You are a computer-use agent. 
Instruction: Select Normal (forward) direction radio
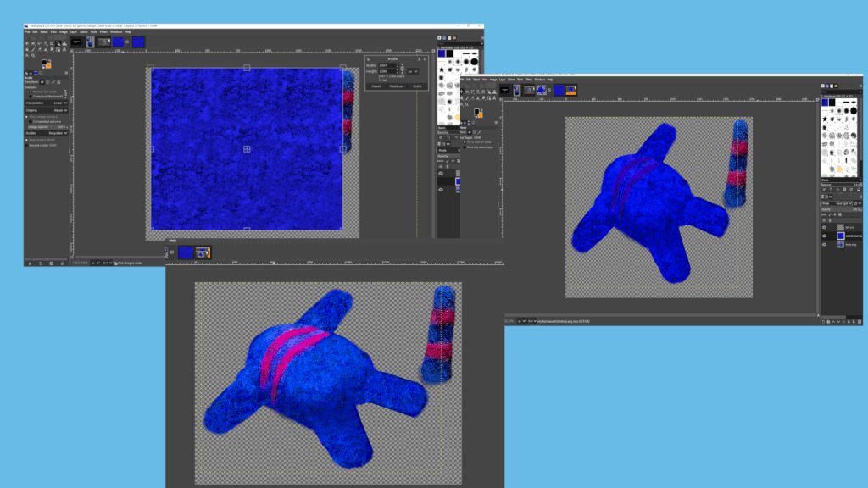tap(31, 91)
